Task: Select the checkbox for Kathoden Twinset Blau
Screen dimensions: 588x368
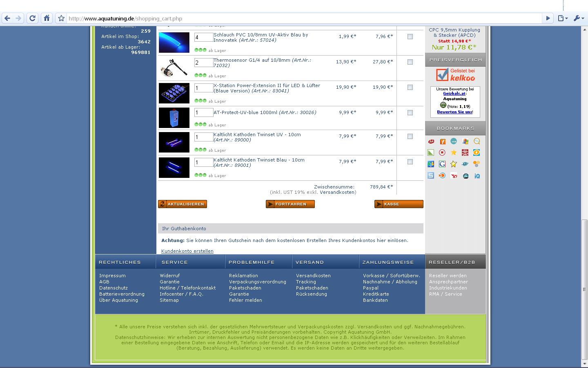Action: pos(410,162)
